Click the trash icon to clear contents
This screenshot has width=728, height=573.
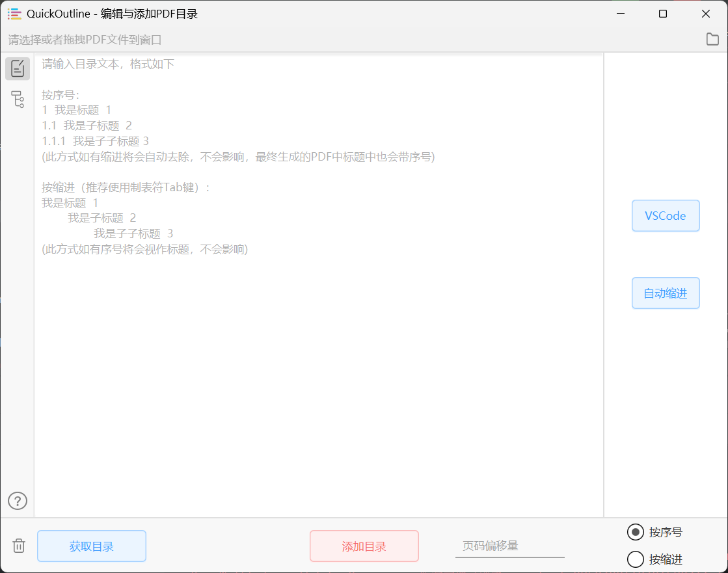pos(18,546)
